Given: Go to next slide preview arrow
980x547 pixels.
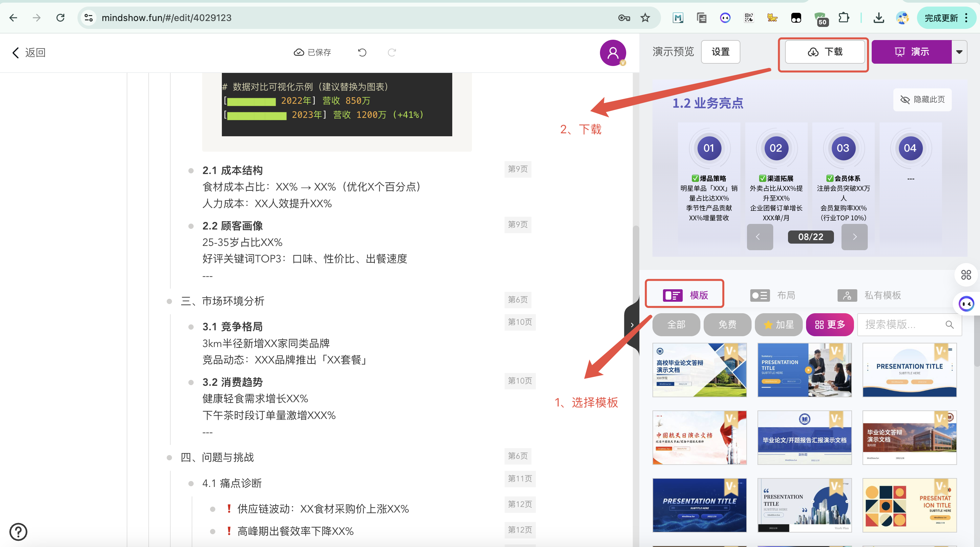Looking at the screenshot, I should coord(854,237).
